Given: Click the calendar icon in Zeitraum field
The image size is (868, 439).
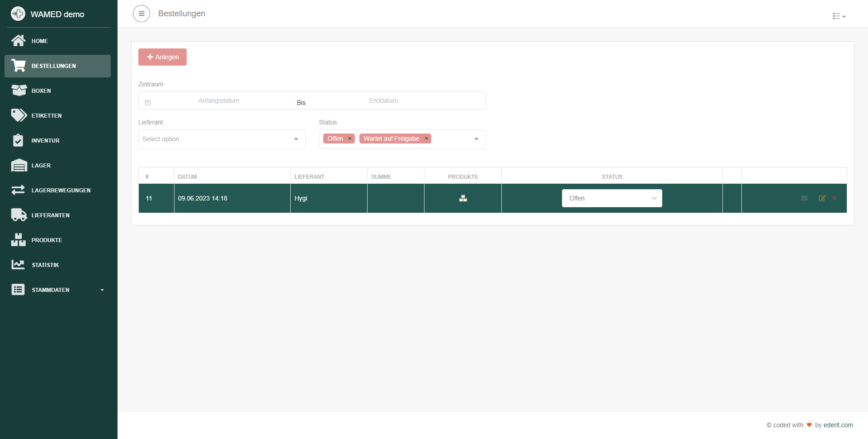Looking at the screenshot, I should (147, 103).
